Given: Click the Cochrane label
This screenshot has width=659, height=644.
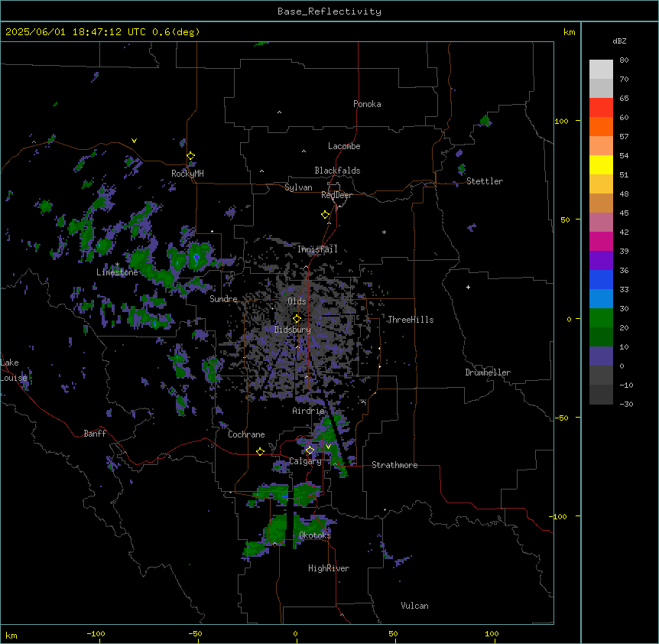Looking at the screenshot, I should [246, 434].
